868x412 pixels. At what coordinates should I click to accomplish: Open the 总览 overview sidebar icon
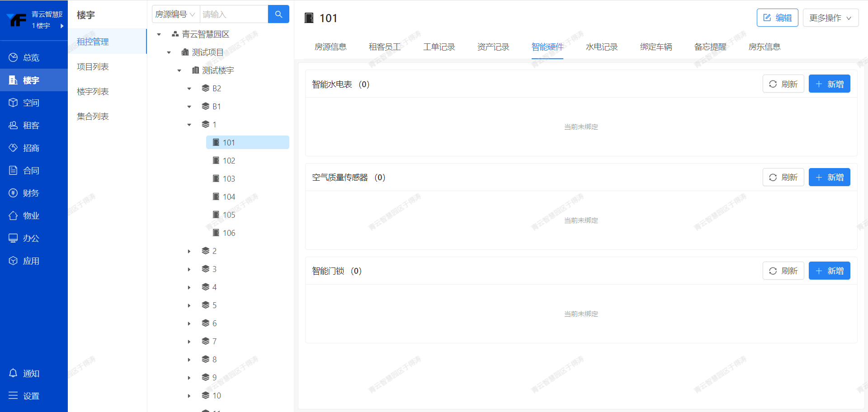(x=14, y=57)
